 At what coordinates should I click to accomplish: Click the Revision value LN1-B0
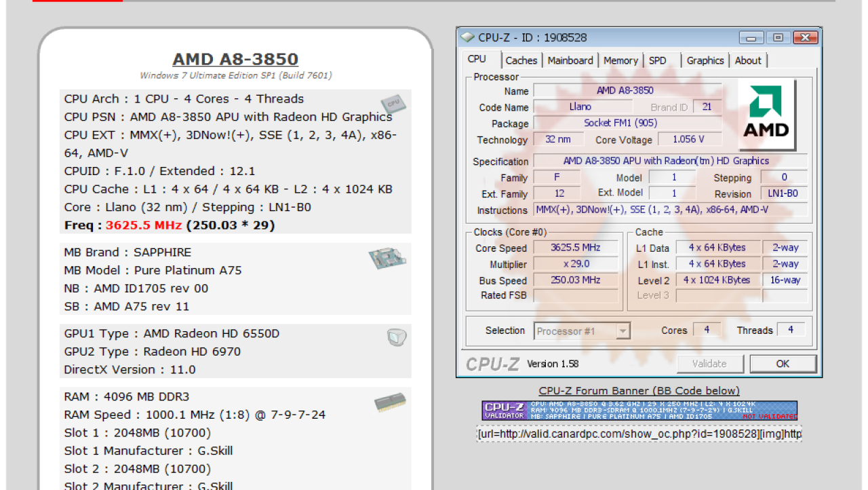(x=785, y=193)
